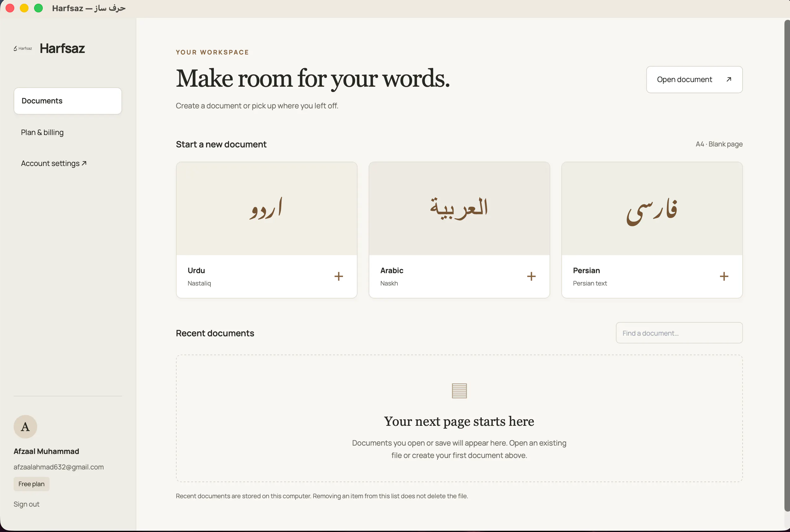
Task: Click the Urdu card title text
Action: click(196, 270)
